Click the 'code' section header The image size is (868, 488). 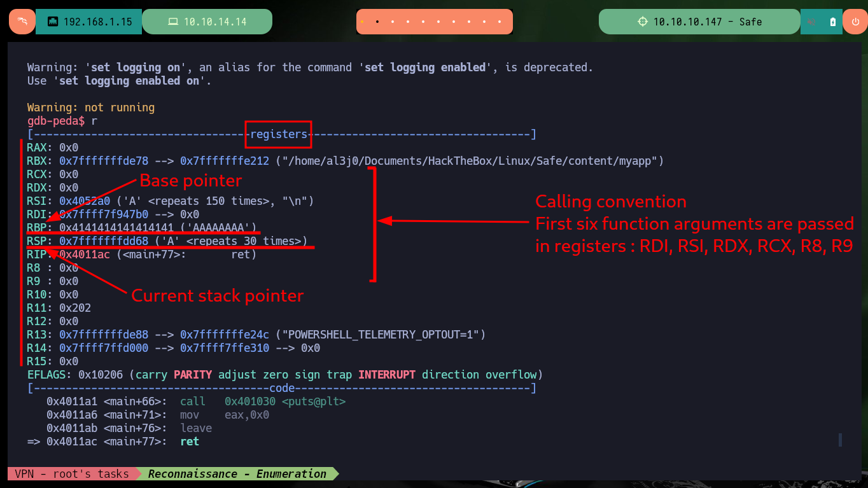282,388
